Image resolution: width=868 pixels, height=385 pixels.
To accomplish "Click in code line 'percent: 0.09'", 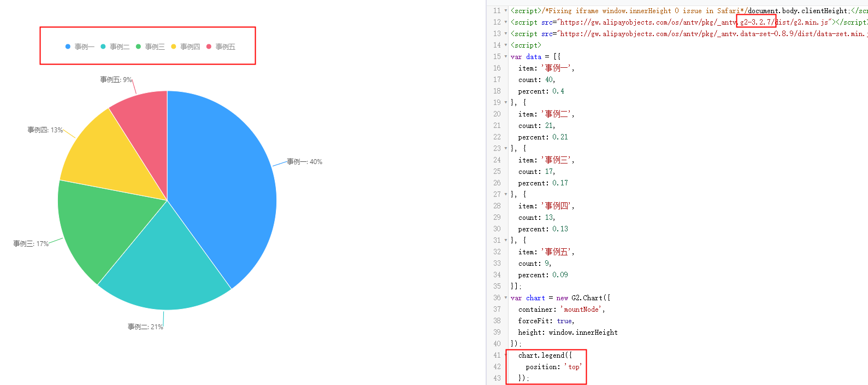I will pyautogui.click(x=543, y=275).
